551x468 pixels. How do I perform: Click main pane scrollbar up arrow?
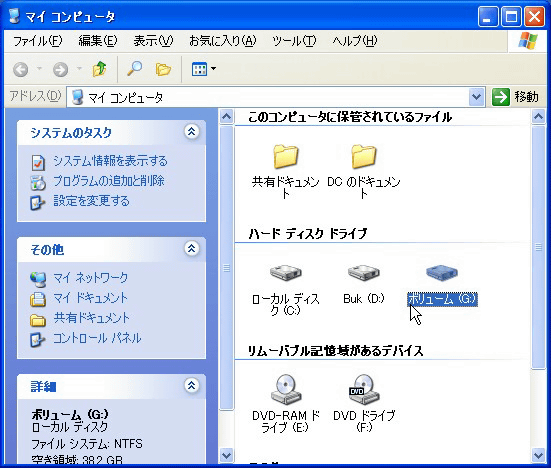(x=538, y=116)
